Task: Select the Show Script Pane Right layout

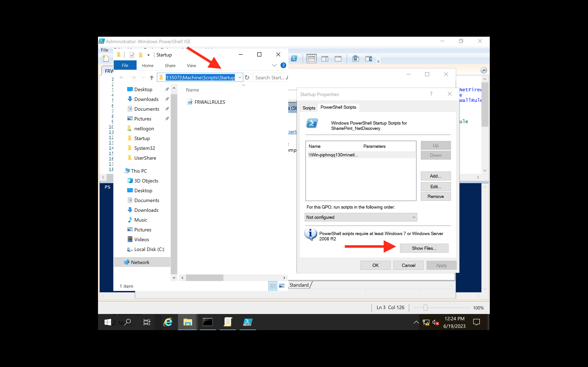Action: [325, 59]
